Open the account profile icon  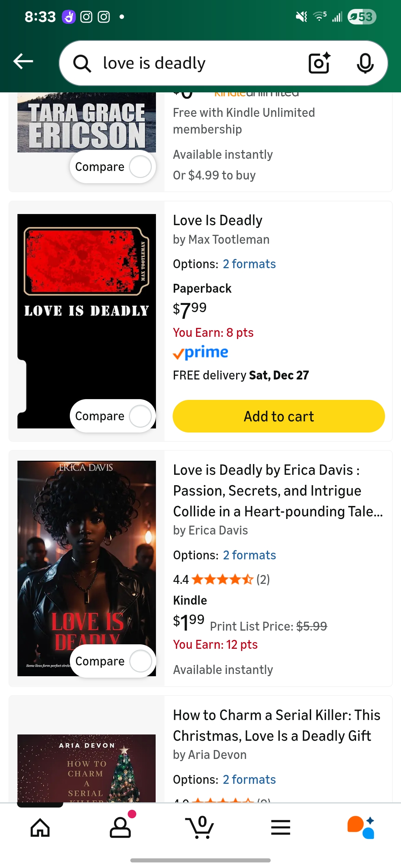(120, 828)
